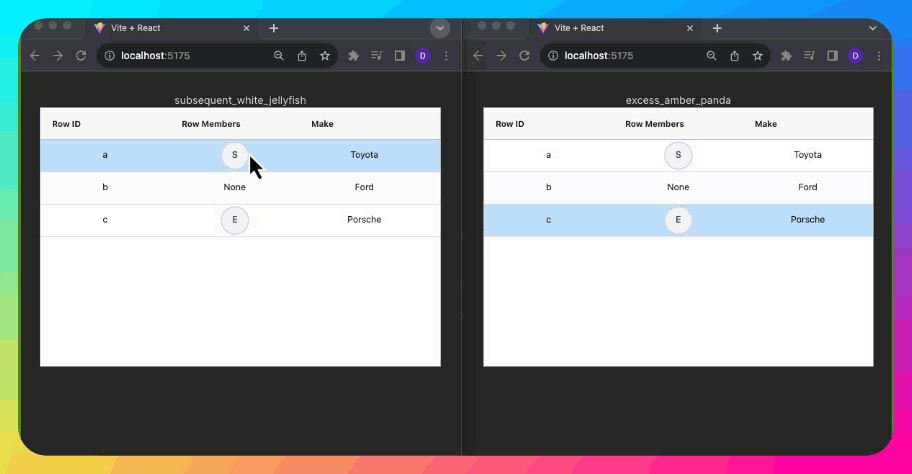Click the subsequent_white_jellyfish title

pos(240,100)
